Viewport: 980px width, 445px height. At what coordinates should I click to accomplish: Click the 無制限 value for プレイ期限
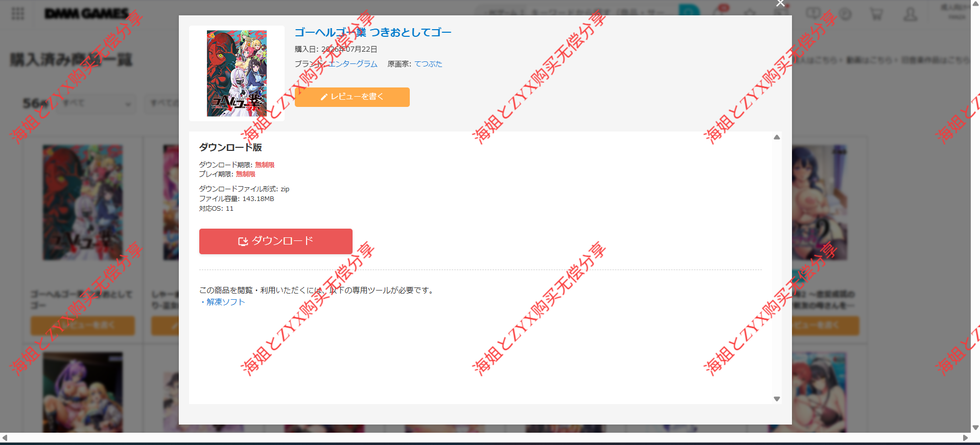[x=245, y=174]
